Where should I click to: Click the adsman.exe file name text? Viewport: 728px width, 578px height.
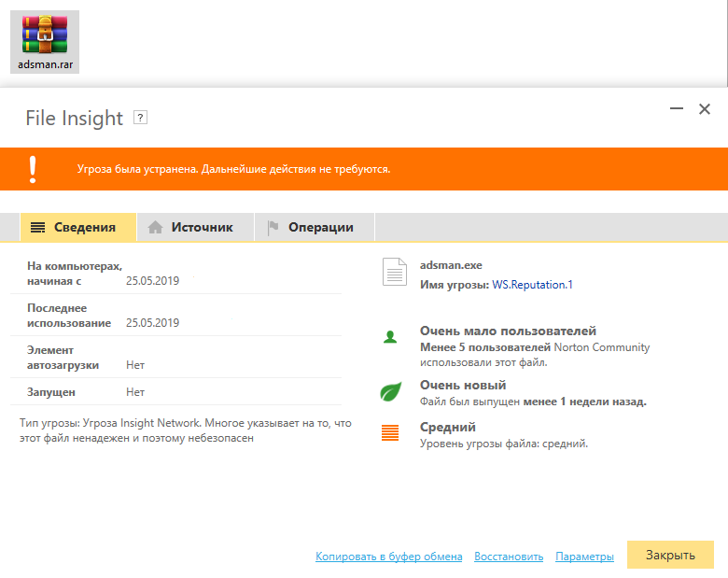click(451, 265)
